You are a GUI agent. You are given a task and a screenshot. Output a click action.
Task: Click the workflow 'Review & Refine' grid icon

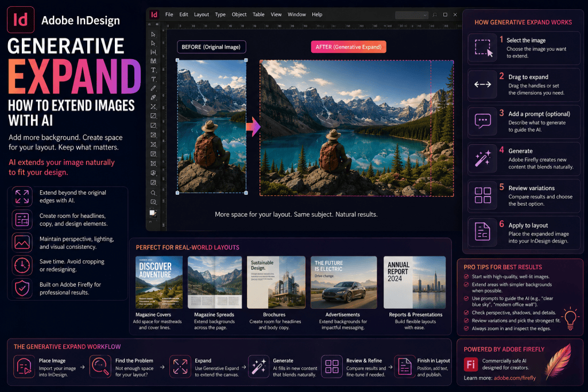click(x=332, y=367)
